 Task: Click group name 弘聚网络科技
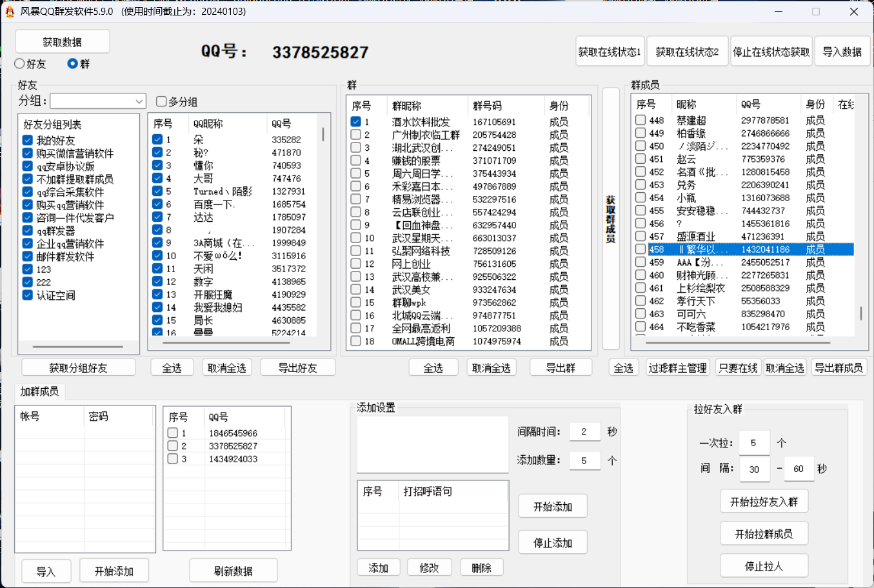tap(421, 251)
